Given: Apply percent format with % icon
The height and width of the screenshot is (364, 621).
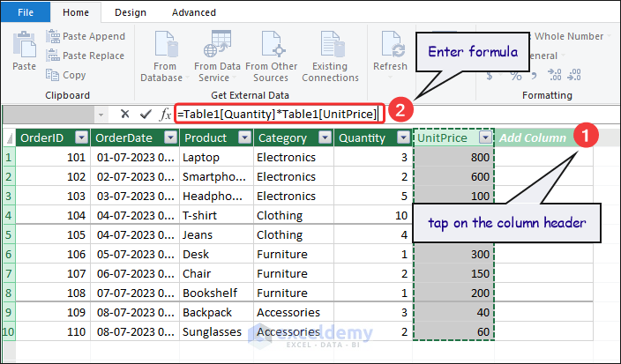Looking at the screenshot, I should pyautogui.click(x=516, y=75).
